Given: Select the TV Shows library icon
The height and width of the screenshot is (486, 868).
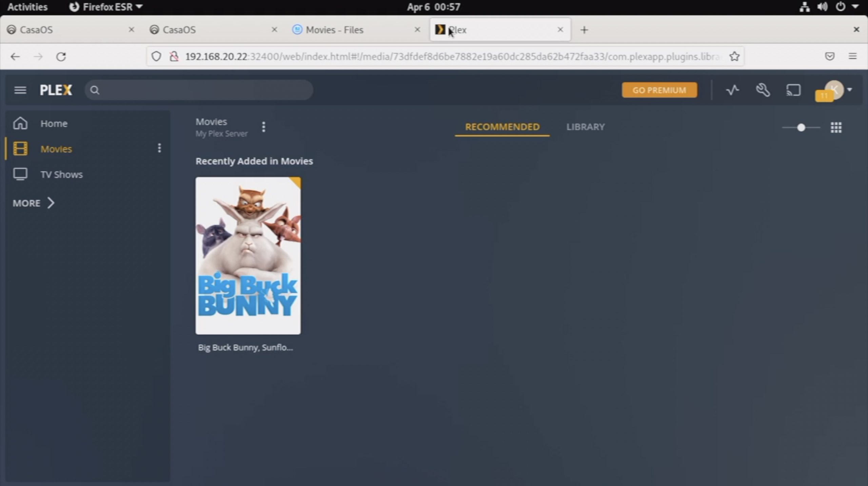Looking at the screenshot, I should (20, 174).
